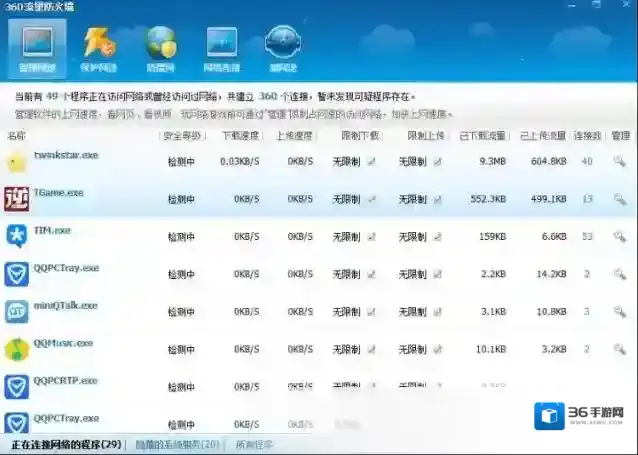Select the TGame.exe process name

coord(59,192)
